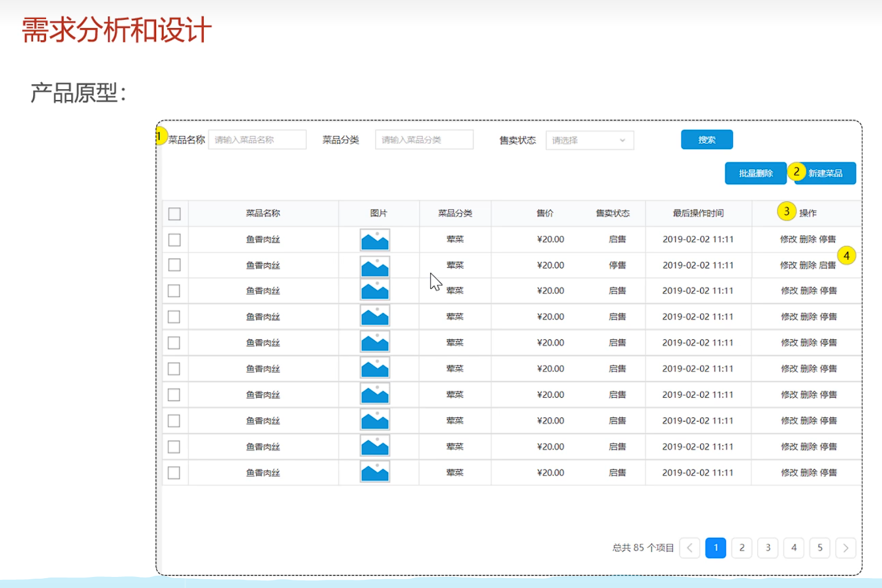This screenshot has height=588, width=882.
Task: Open the dish image thumbnail in the 停售 row
Action: [375, 266]
